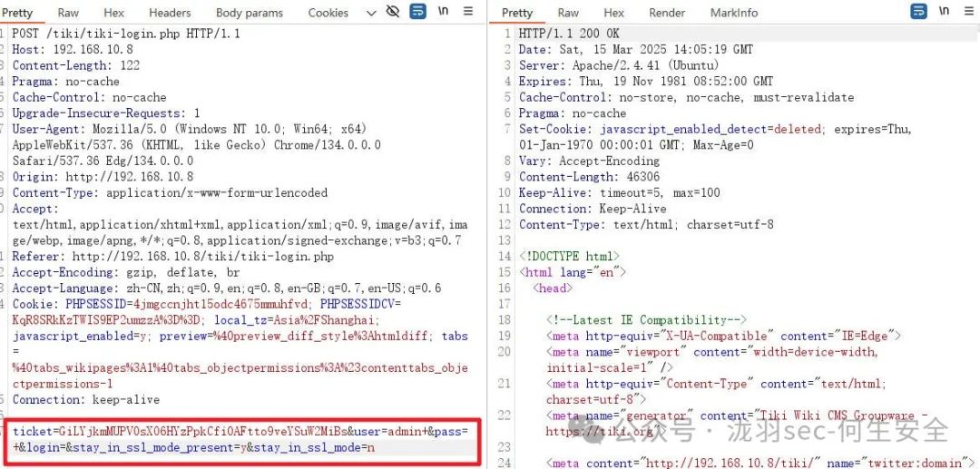
Task: Click Cache-Control: no-store response header
Action: tap(686, 97)
